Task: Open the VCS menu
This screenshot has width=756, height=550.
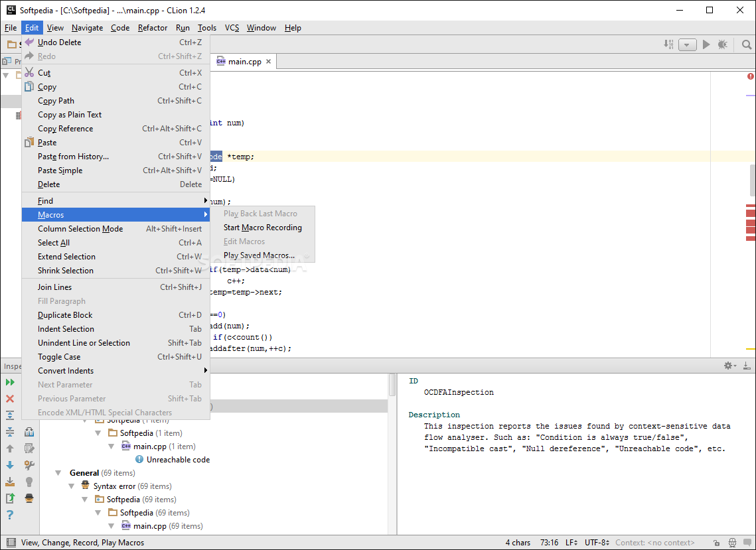Action: pos(232,28)
